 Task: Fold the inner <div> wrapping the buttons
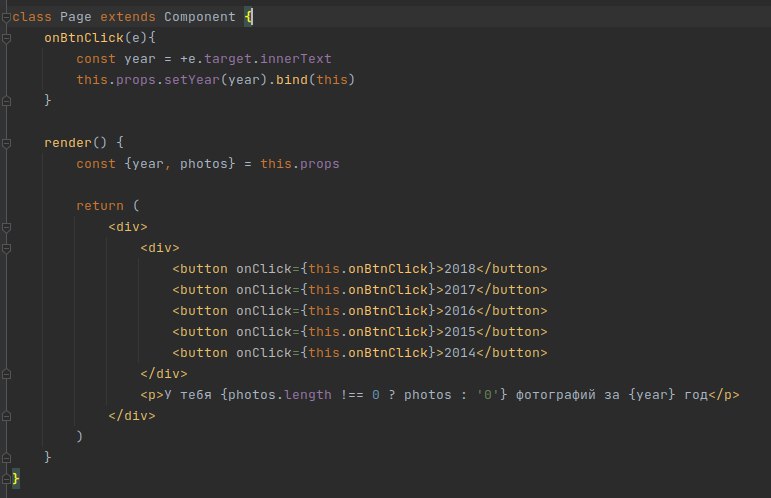[6, 249]
